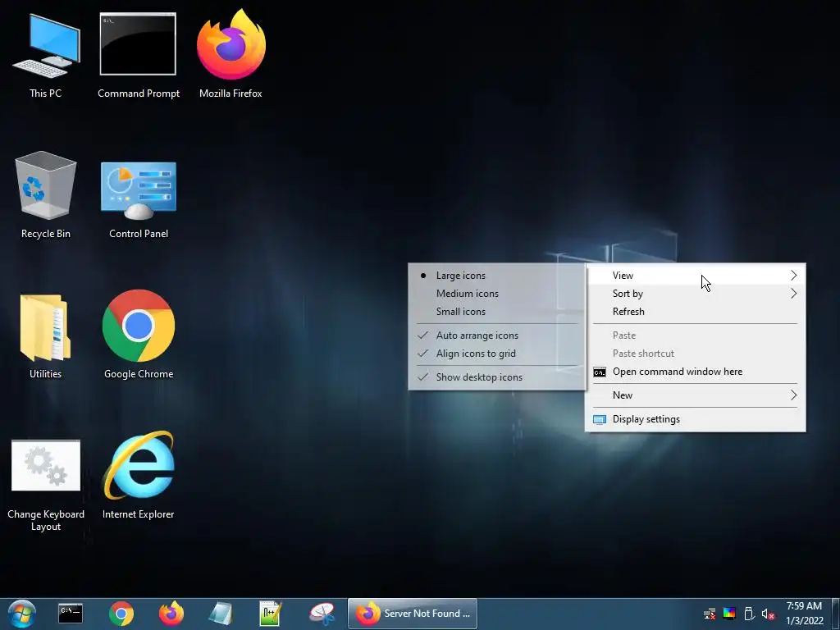Open the Start menu orb
840x630 pixels.
(x=22, y=614)
